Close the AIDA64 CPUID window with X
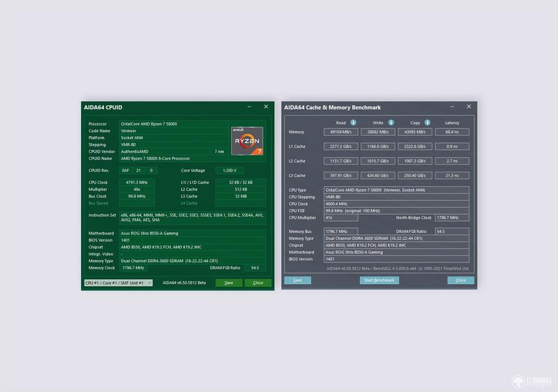This screenshot has width=558, height=392. pos(266,107)
